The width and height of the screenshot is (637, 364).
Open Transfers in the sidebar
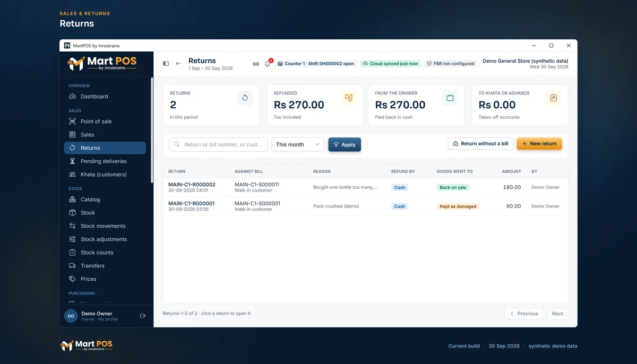tap(105, 266)
